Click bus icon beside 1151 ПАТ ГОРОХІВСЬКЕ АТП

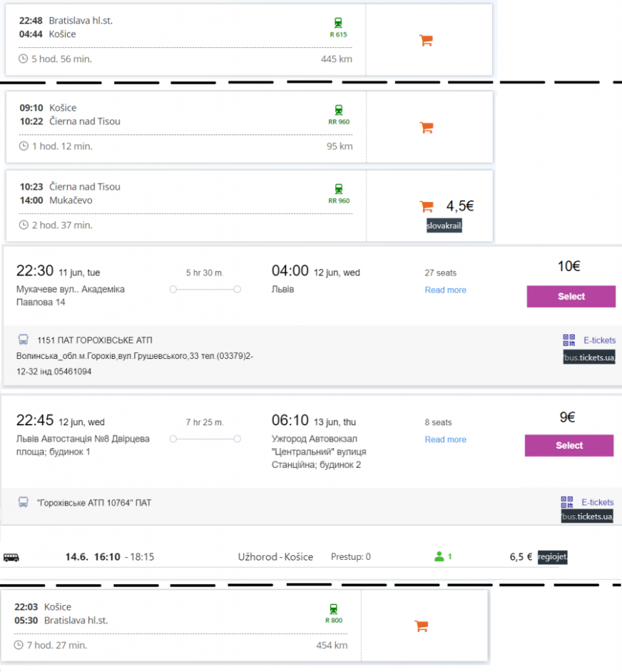(x=24, y=340)
